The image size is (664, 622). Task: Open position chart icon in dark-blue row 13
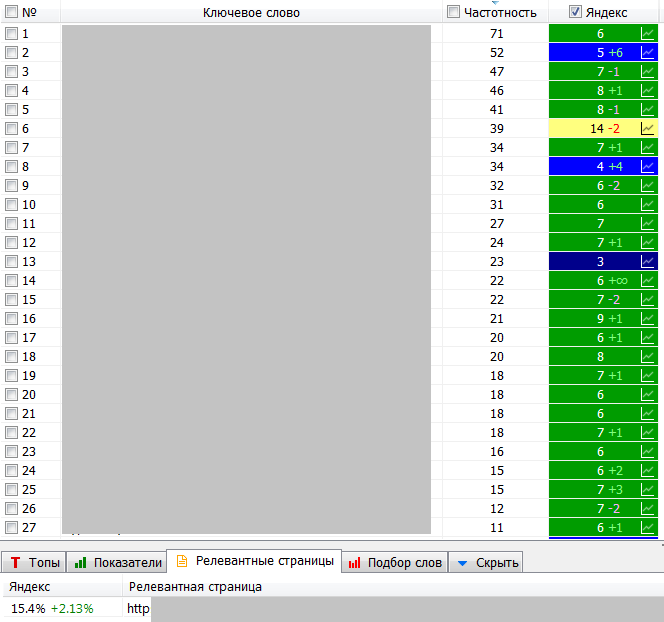pyautogui.click(x=647, y=261)
